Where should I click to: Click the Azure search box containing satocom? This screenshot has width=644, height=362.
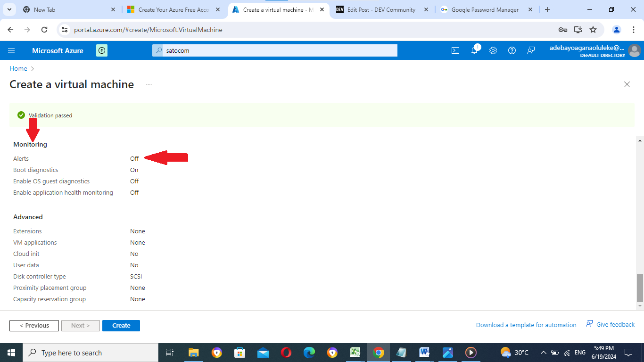(275, 50)
